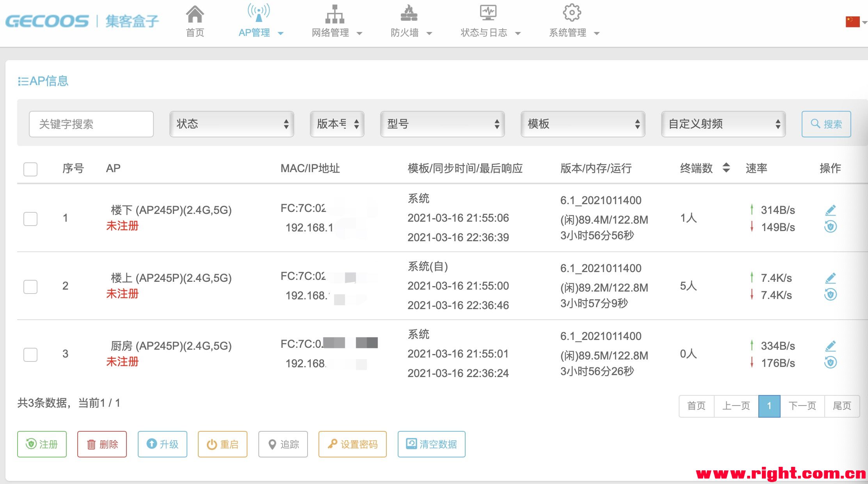Image resolution: width=868 pixels, height=484 pixels.
Task: Check the 楼上 AP row checkbox
Action: tap(30, 286)
